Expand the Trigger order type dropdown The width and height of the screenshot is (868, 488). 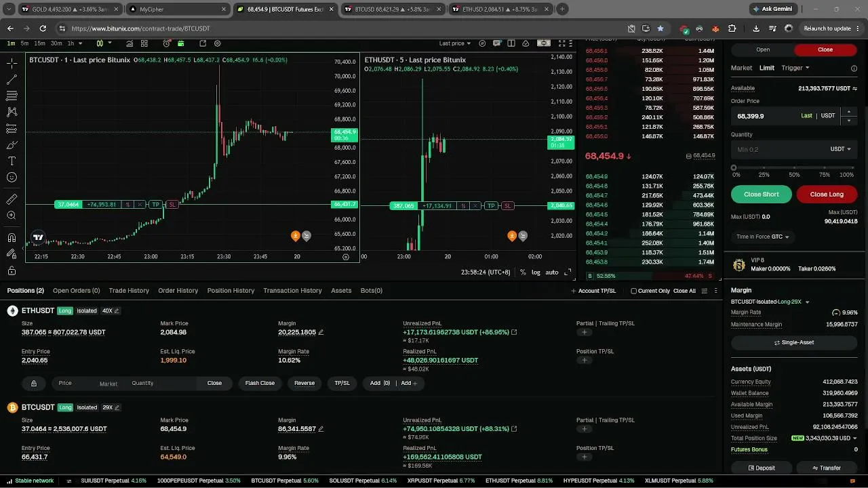click(x=795, y=68)
